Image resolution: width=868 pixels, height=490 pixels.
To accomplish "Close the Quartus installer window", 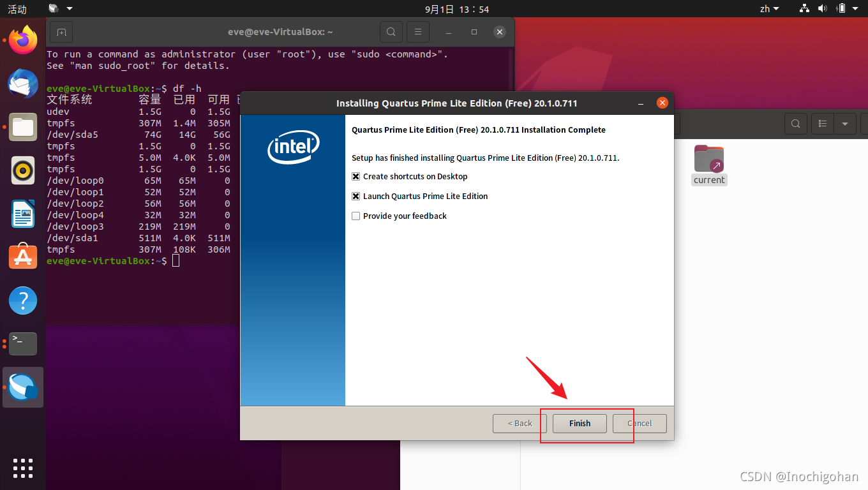I will (662, 103).
